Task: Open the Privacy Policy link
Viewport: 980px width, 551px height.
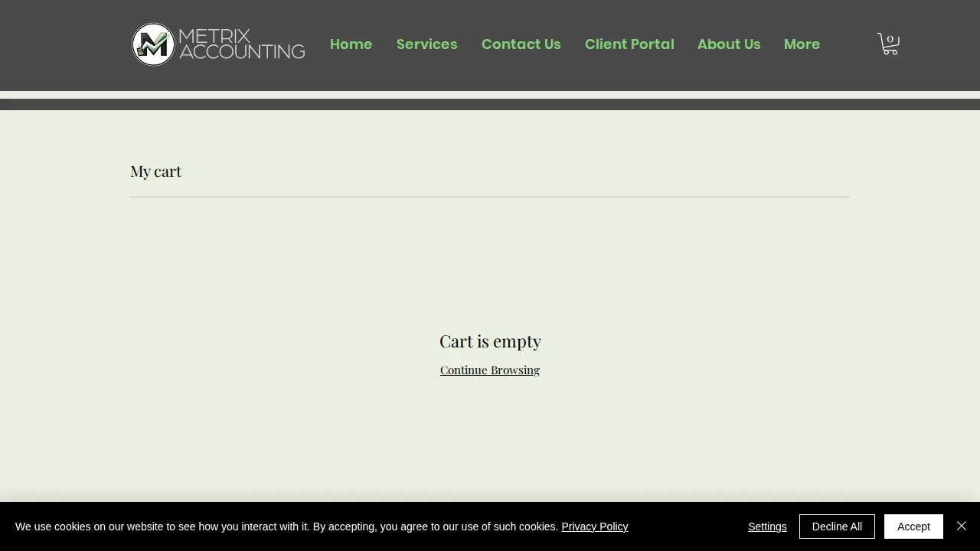Action: click(x=594, y=527)
